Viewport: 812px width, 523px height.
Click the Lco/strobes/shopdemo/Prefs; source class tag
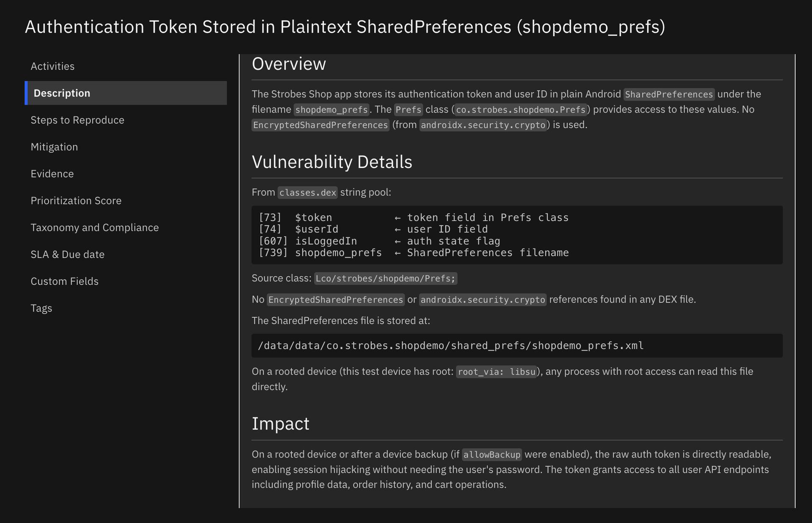[x=386, y=278]
